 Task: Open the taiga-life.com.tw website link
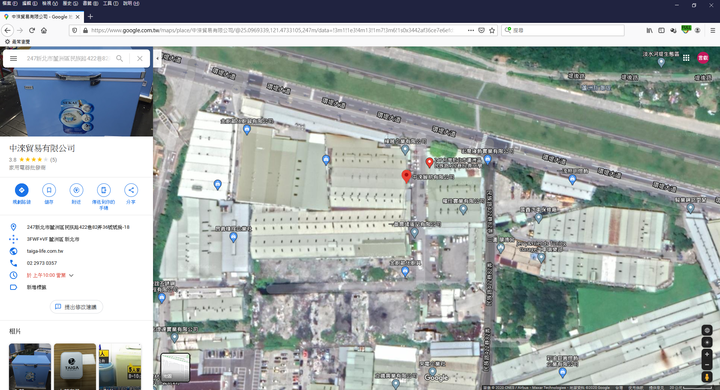coord(45,251)
